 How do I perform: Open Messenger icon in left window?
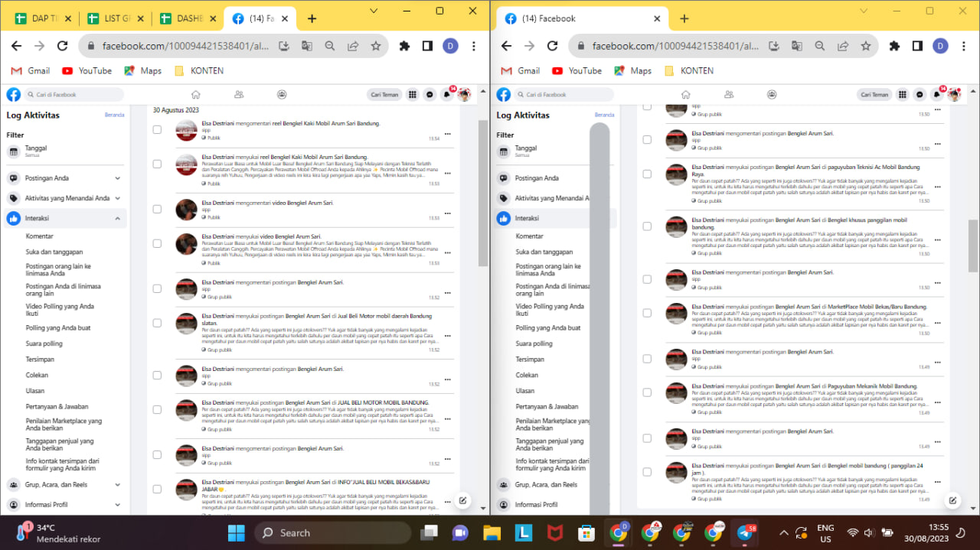(x=430, y=95)
